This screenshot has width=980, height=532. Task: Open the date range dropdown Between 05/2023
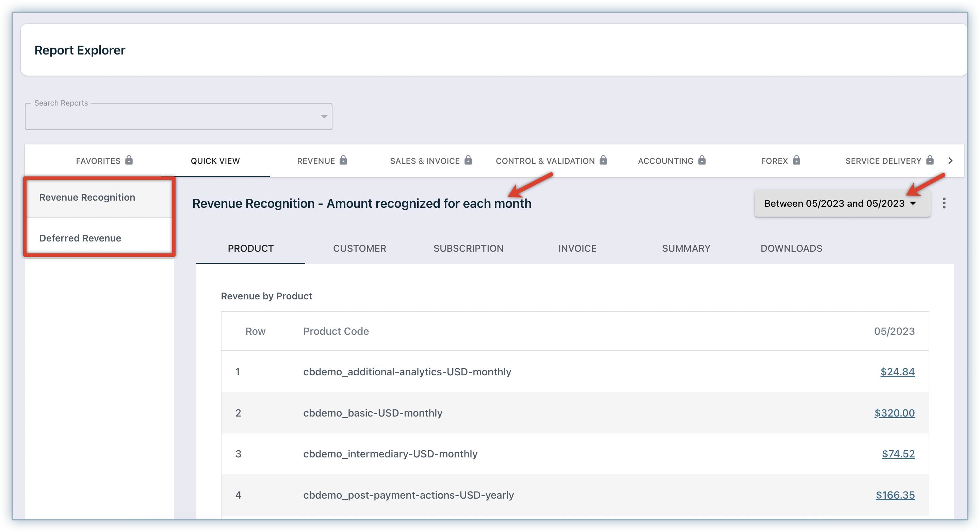[842, 203]
